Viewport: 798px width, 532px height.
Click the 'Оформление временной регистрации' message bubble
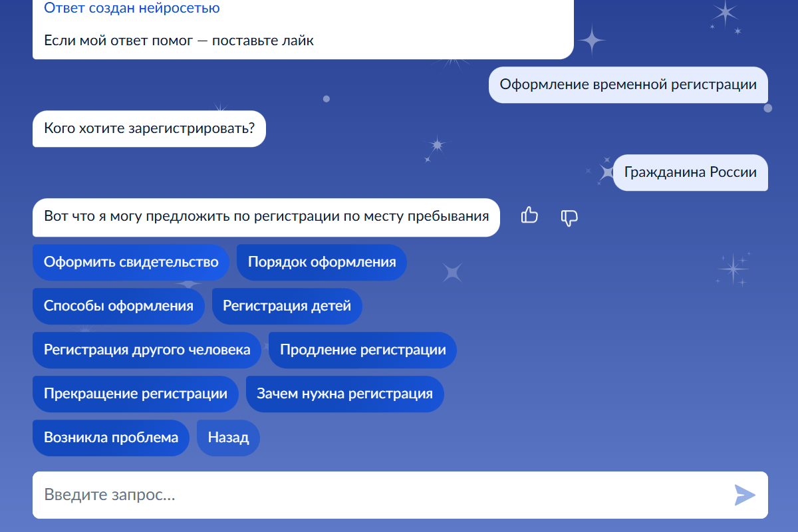[628, 85]
